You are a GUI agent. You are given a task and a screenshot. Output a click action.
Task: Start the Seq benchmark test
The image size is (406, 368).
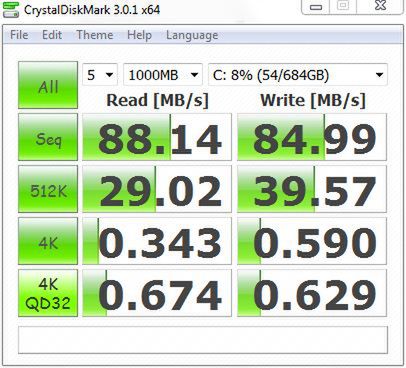tap(48, 137)
